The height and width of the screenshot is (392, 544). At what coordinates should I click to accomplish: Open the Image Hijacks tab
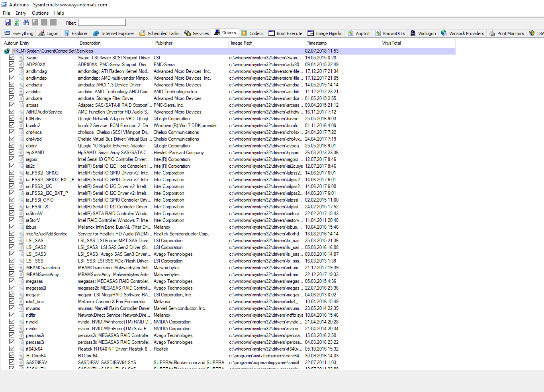click(325, 33)
